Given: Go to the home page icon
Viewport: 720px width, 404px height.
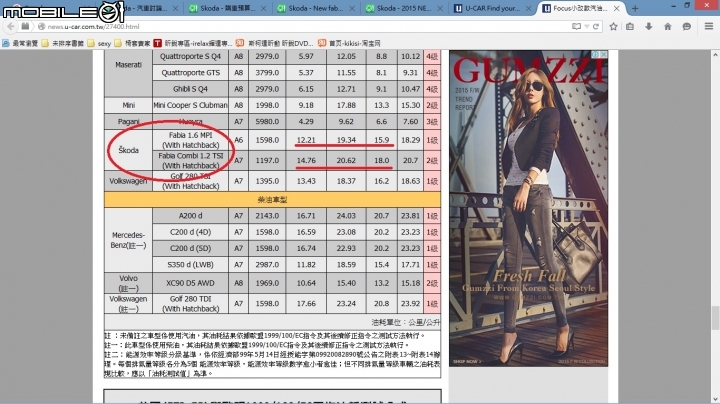Looking at the screenshot, I should [x=668, y=27].
